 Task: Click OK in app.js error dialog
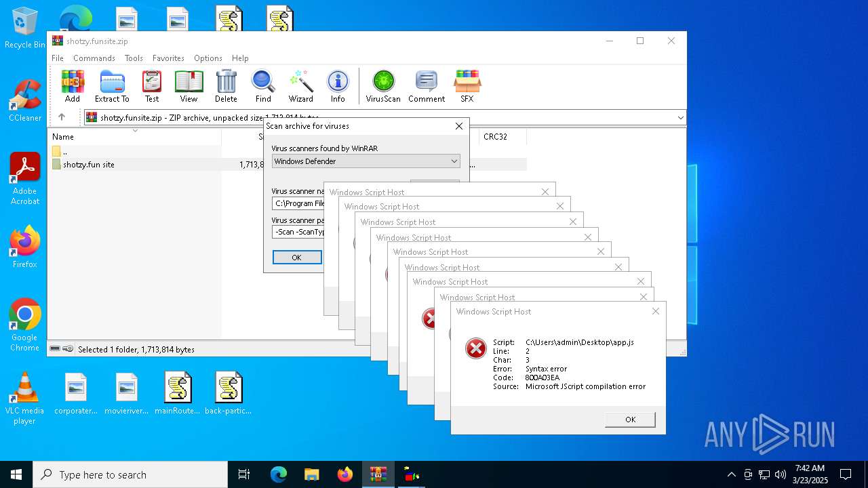pos(630,420)
